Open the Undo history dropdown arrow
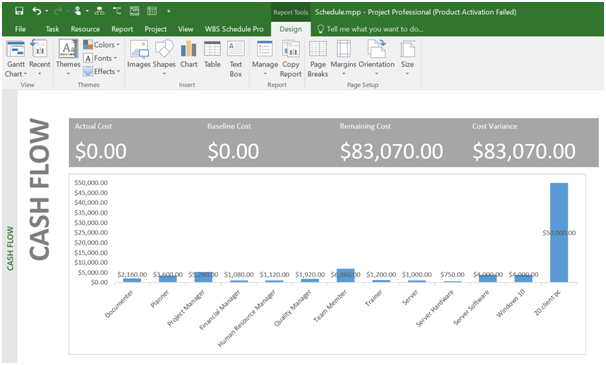 pyautogui.click(x=47, y=11)
